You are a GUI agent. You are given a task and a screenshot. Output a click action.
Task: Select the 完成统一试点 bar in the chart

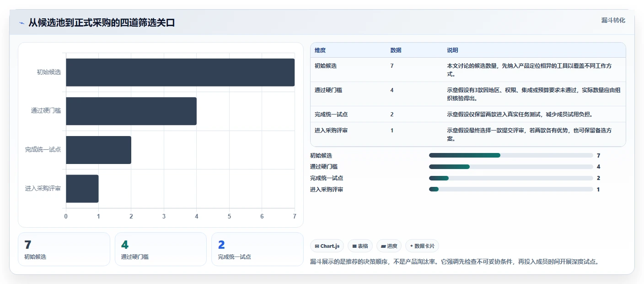tap(98, 150)
